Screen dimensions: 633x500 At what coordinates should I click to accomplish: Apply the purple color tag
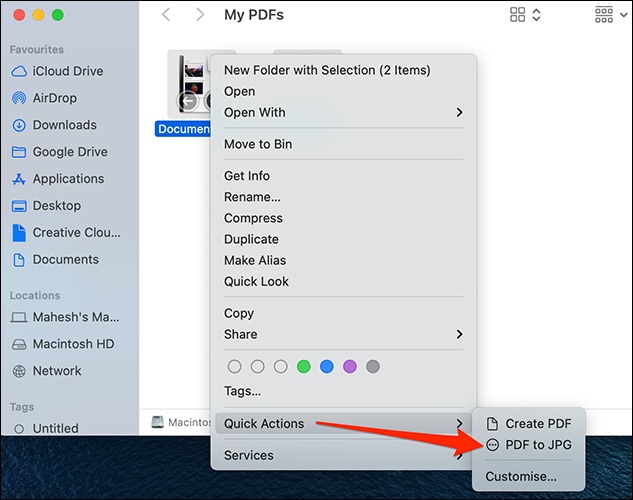click(350, 367)
